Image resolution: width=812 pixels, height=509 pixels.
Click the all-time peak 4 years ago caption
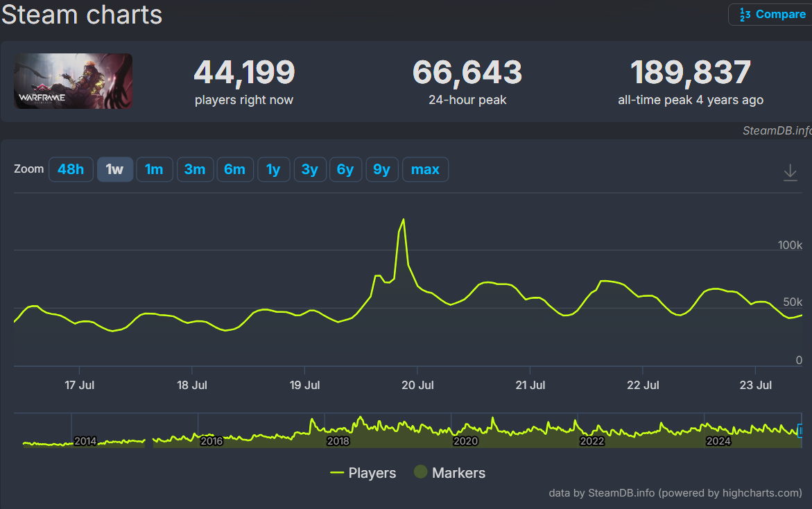(690, 100)
